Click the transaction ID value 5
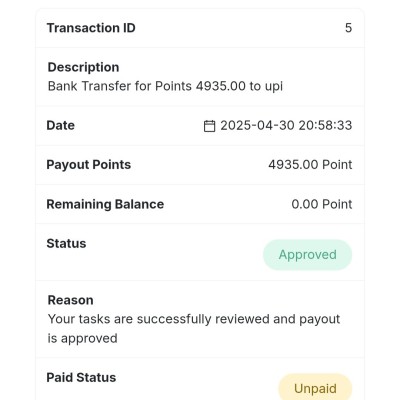Viewport: 400px width, 400px height. coord(348,28)
